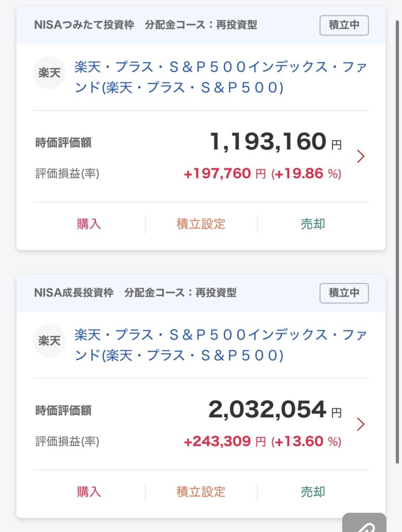Viewport: 402px width, 532px height.
Task: Open fund link in NISA成長投資枠 card
Action: [221, 345]
